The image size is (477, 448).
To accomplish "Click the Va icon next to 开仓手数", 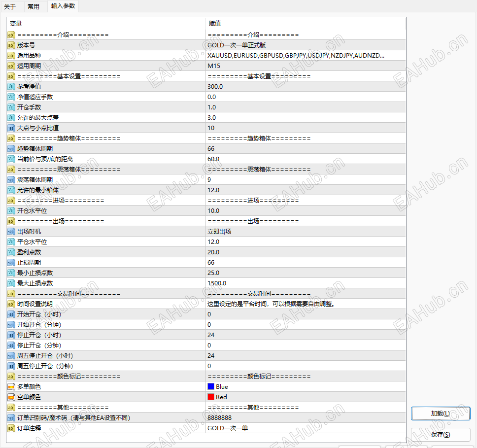I will (x=10, y=107).
